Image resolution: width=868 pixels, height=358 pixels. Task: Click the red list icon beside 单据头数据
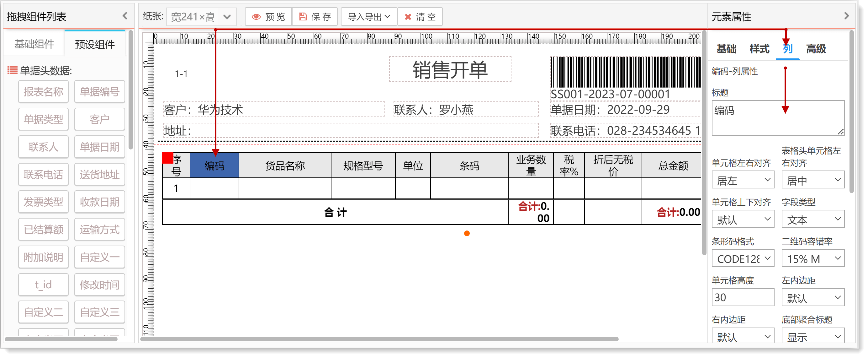(13, 70)
